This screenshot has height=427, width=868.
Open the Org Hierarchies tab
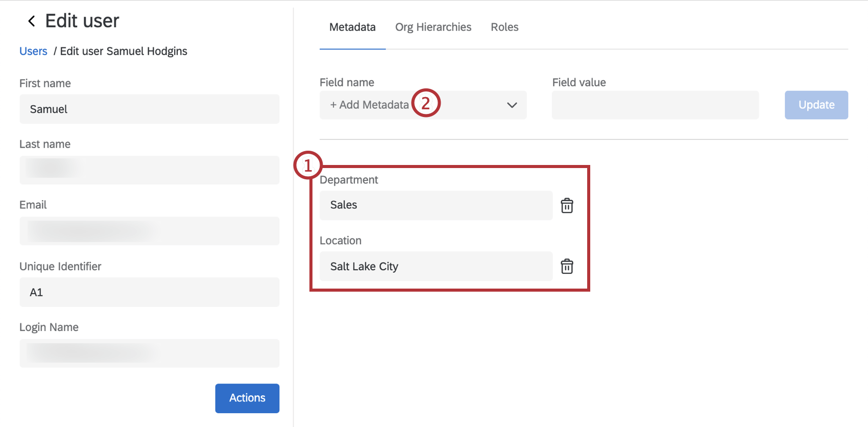[433, 27]
